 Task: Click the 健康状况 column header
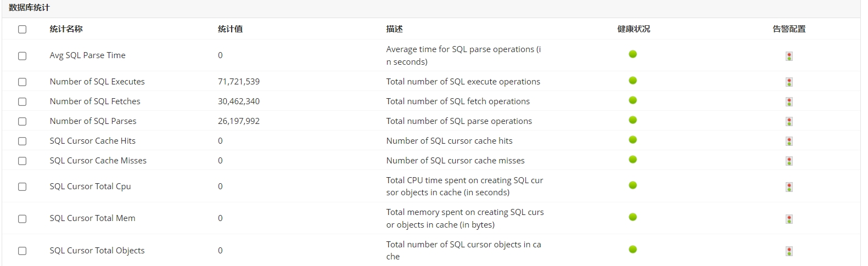point(633,29)
